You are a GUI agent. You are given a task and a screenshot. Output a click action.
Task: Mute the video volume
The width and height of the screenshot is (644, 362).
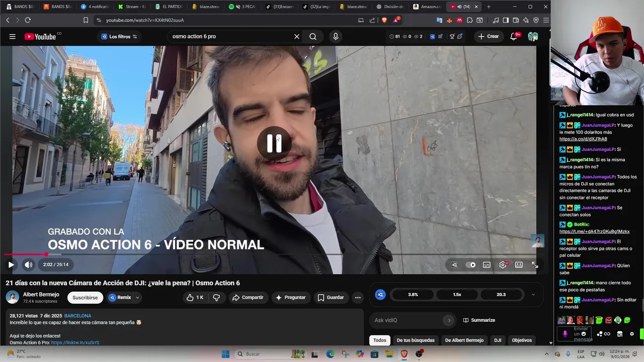[29, 264]
